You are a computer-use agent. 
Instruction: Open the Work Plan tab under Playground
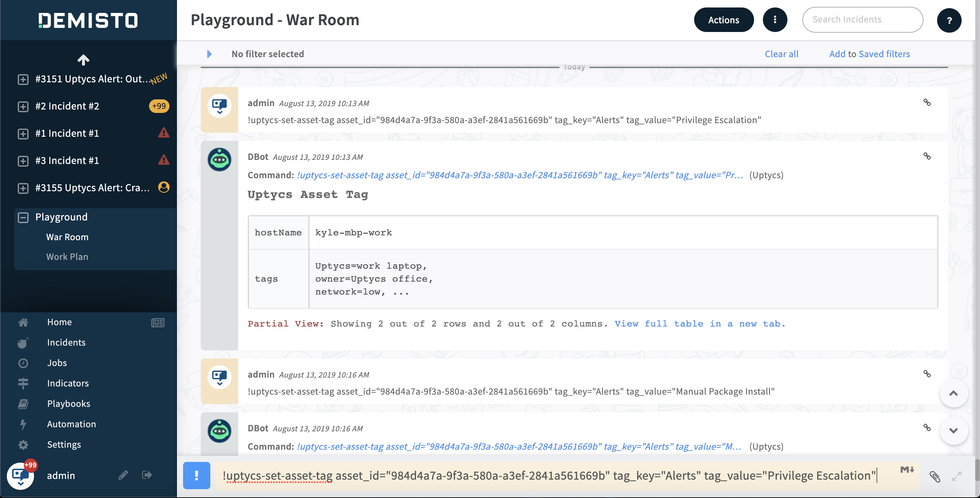67,256
